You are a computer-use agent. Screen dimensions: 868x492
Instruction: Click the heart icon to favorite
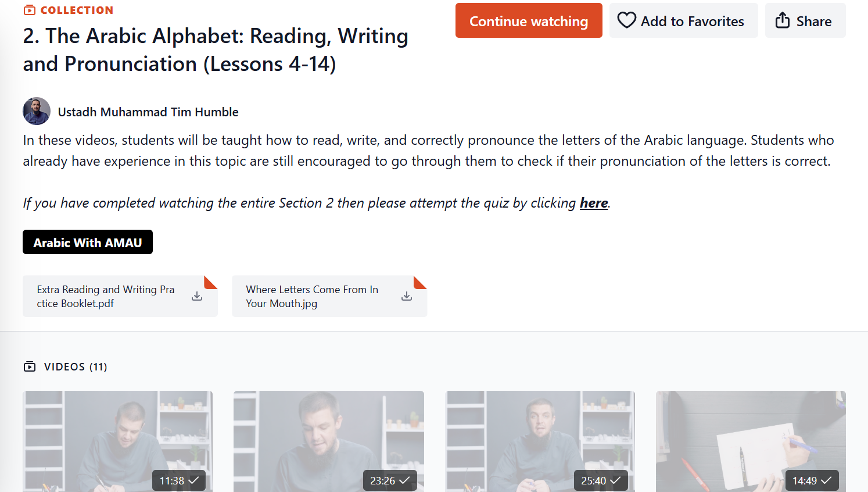coord(626,20)
